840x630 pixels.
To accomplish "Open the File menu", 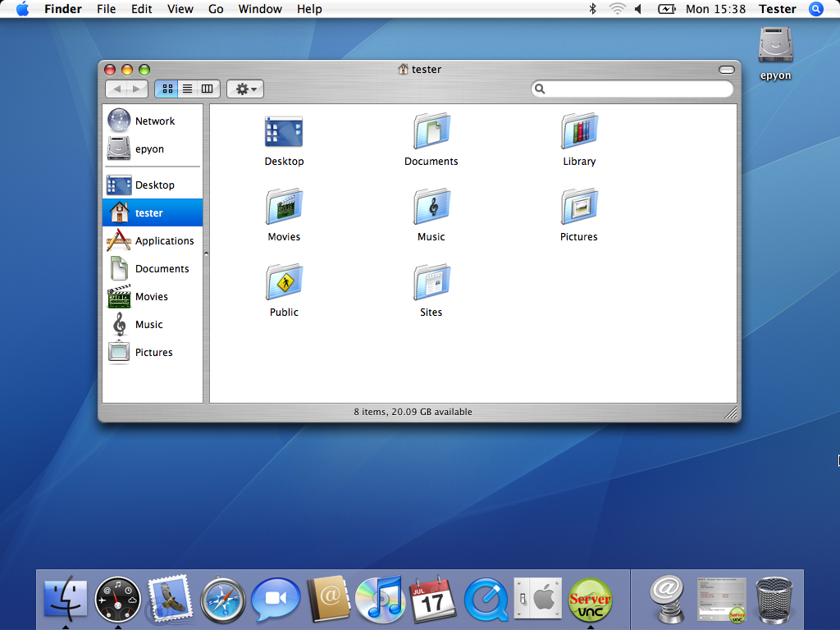I will 107,9.
